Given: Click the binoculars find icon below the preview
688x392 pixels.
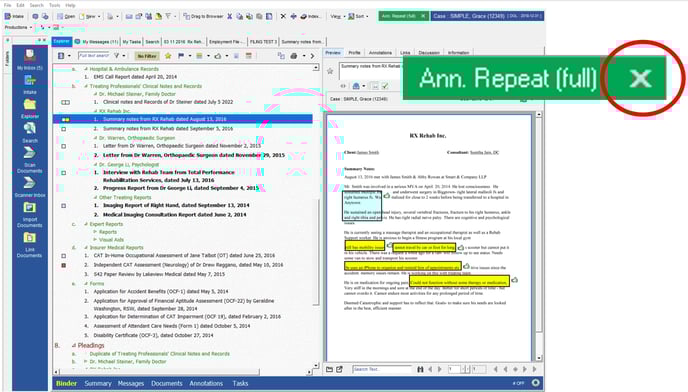Looking at the screenshot, I should 420,370.
